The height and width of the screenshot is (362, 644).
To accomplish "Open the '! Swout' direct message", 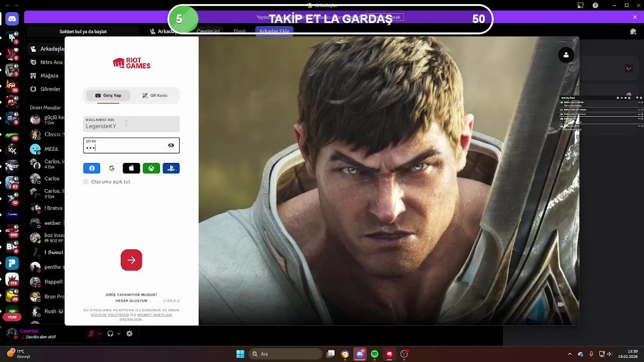I will coord(47,252).
